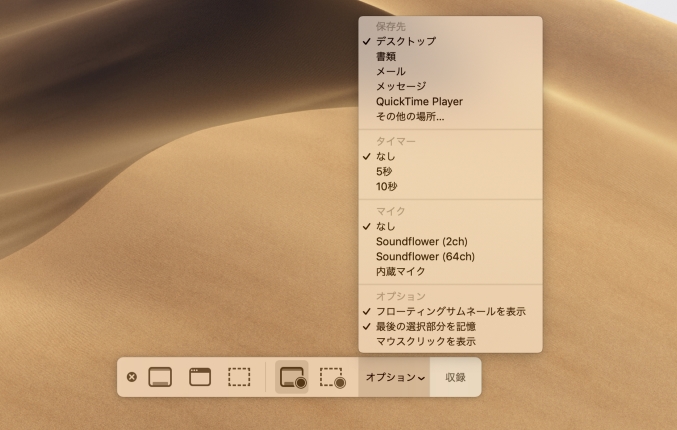Select the Capture Entire Screen icon

(x=160, y=377)
